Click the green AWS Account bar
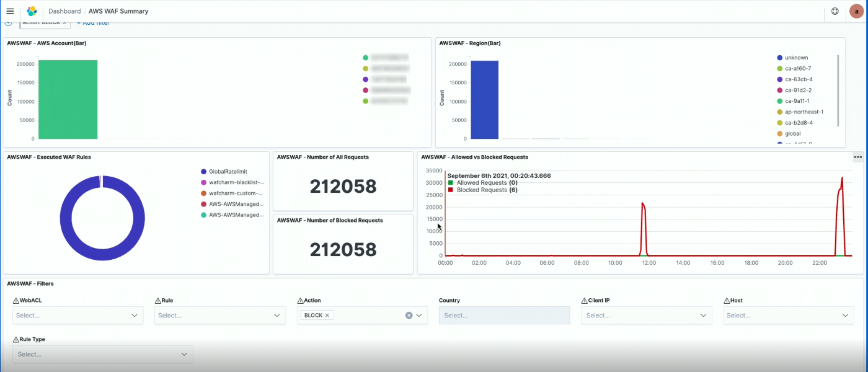The image size is (868, 372). click(x=68, y=99)
